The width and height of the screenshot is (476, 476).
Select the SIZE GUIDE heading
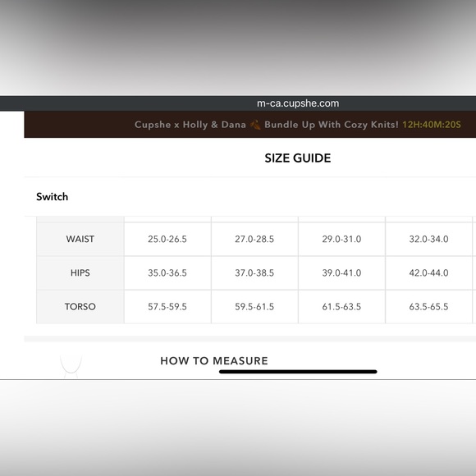297,158
